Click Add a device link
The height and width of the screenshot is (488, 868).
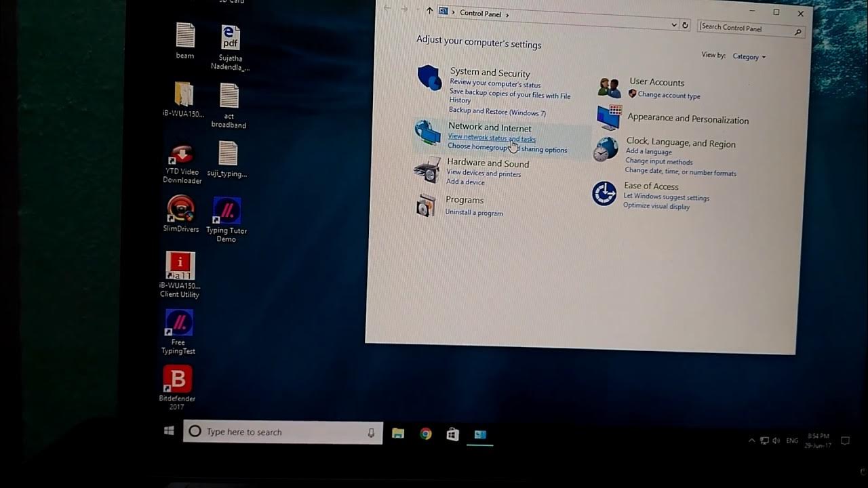[465, 182]
